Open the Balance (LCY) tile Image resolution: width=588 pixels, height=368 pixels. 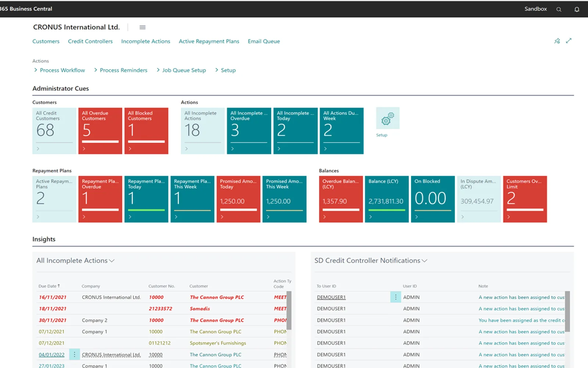387,199
